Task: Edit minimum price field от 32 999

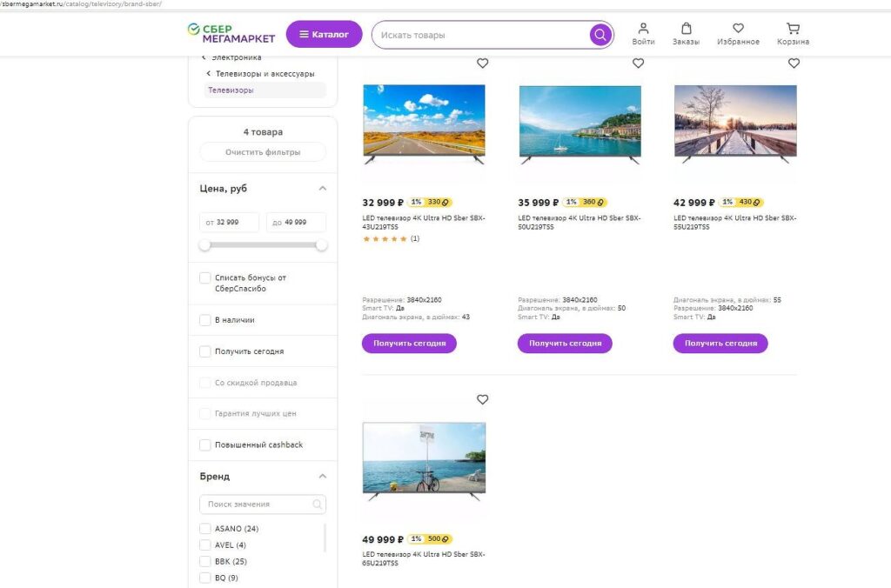Action: [x=229, y=222]
